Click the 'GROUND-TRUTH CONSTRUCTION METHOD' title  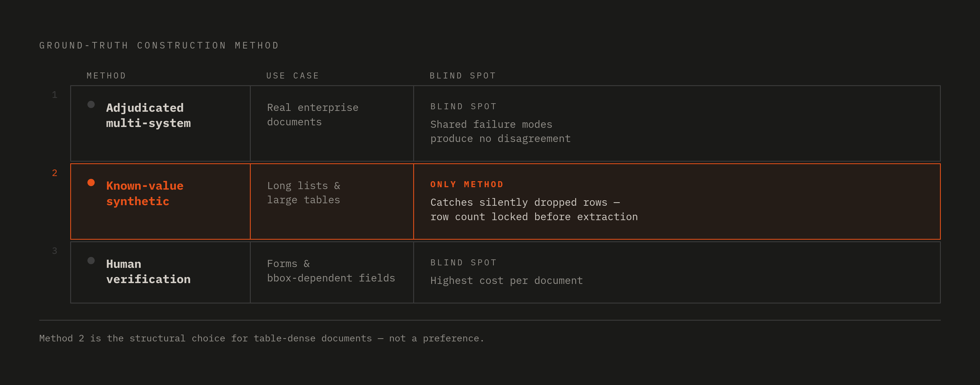[x=159, y=46]
